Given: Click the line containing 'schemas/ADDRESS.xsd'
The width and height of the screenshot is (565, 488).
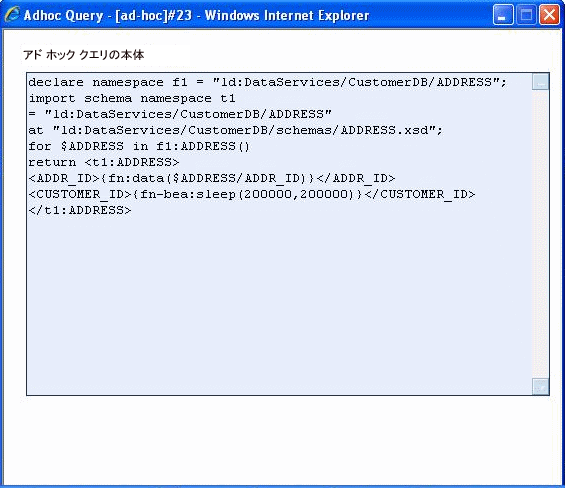Looking at the screenshot, I should (235, 130).
